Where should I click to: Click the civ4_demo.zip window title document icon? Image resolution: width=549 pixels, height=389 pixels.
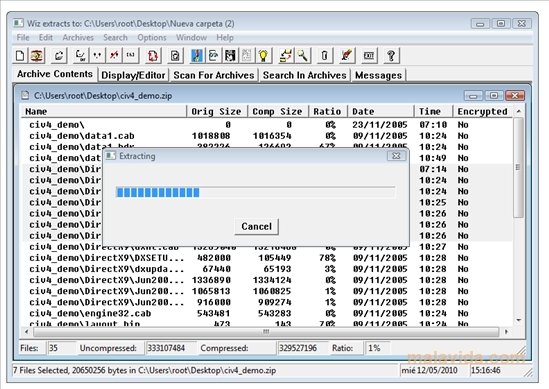click(25, 96)
